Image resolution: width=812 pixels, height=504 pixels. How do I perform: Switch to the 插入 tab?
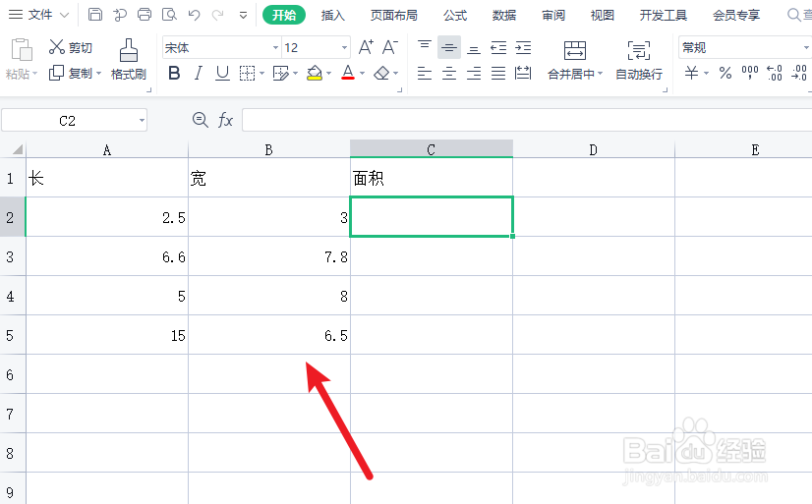point(332,15)
